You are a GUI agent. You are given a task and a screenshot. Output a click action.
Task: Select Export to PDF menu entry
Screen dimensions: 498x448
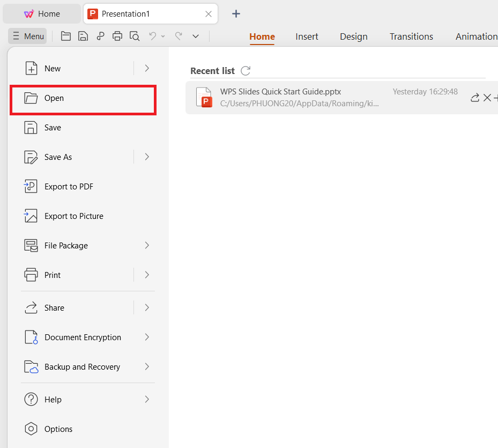[69, 187]
